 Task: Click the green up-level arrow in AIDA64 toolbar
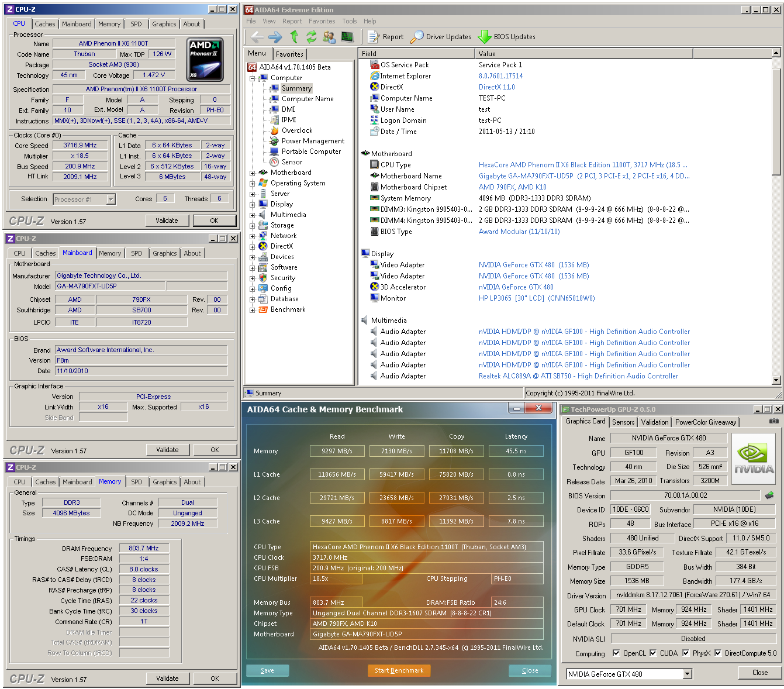click(294, 37)
